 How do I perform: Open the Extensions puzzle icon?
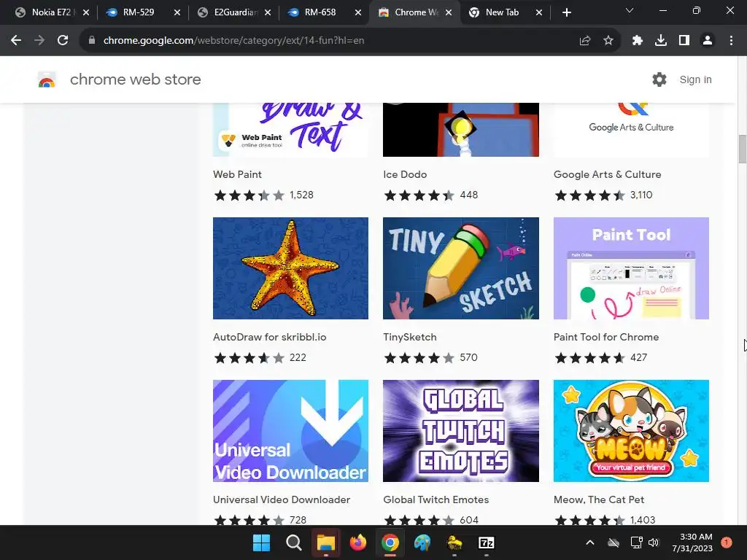coord(638,41)
